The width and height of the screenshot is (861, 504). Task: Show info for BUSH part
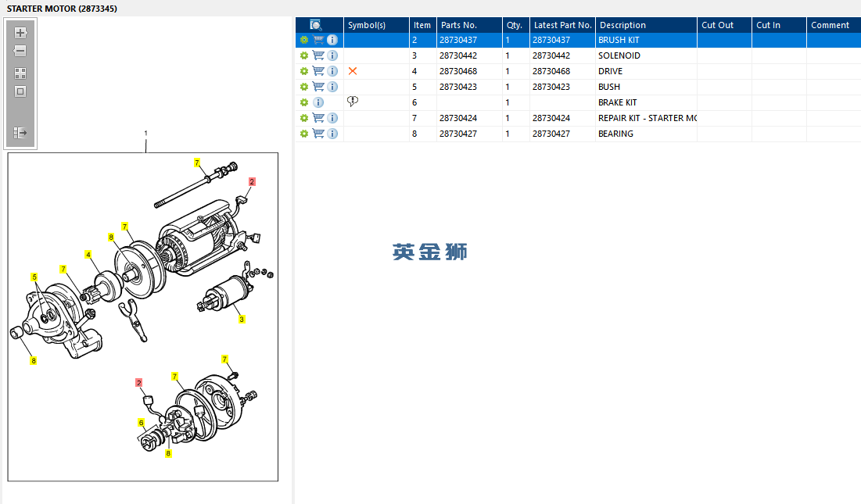(x=332, y=87)
